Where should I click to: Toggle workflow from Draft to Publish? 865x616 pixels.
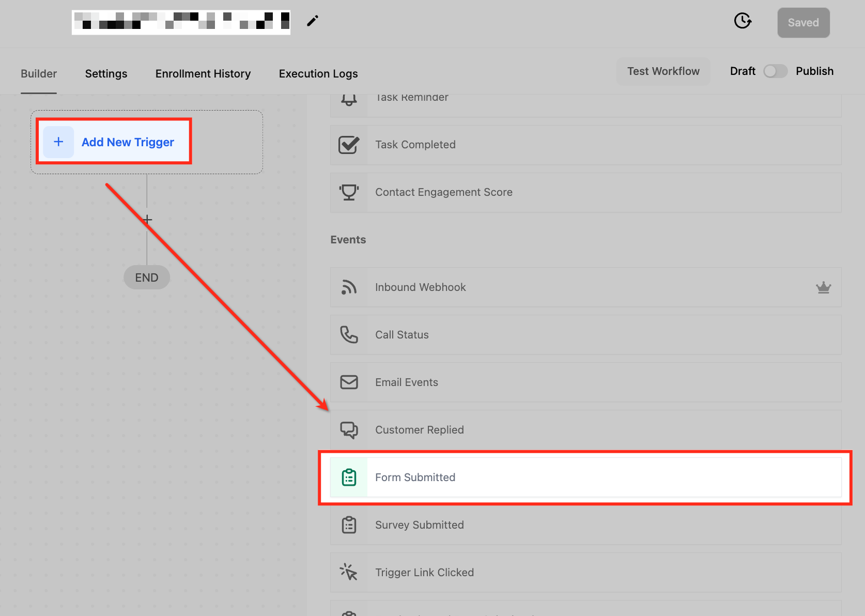click(775, 71)
